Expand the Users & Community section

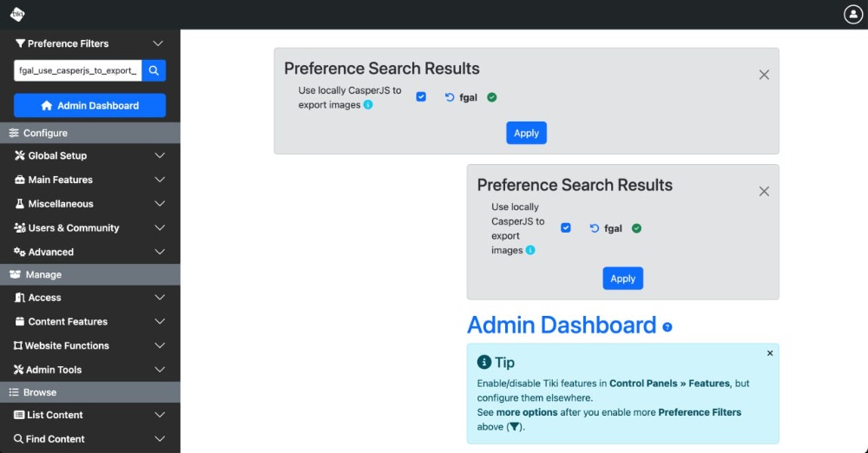89,227
